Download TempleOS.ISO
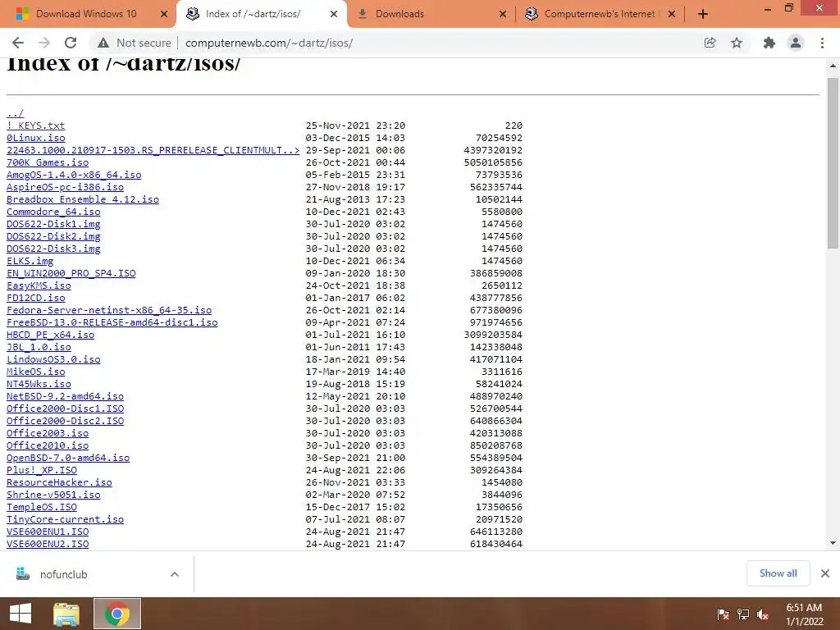The image size is (840, 630). (41, 507)
